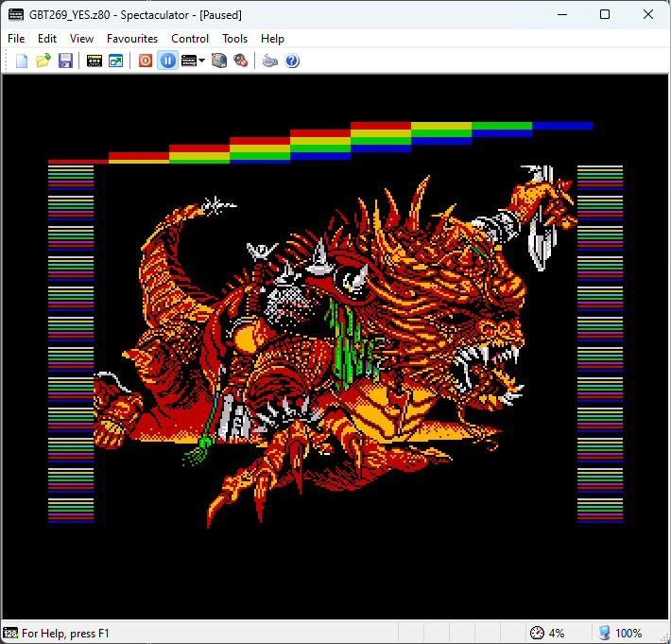Reset the emulator with the red icon
Viewport: 671px width, 644px height.
tap(146, 61)
